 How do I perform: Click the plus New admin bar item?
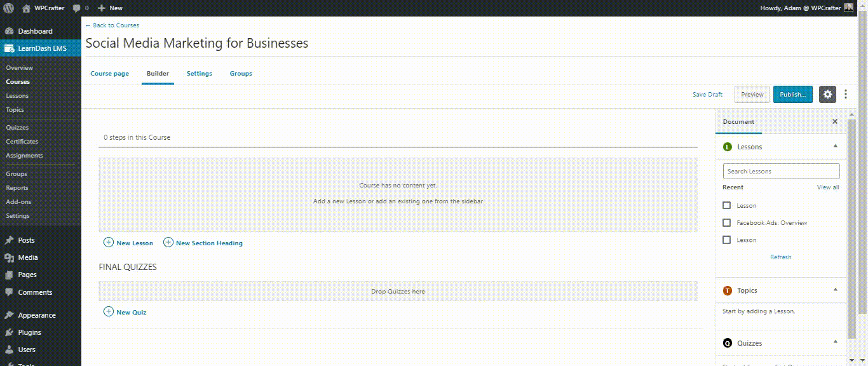click(x=110, y=8)
